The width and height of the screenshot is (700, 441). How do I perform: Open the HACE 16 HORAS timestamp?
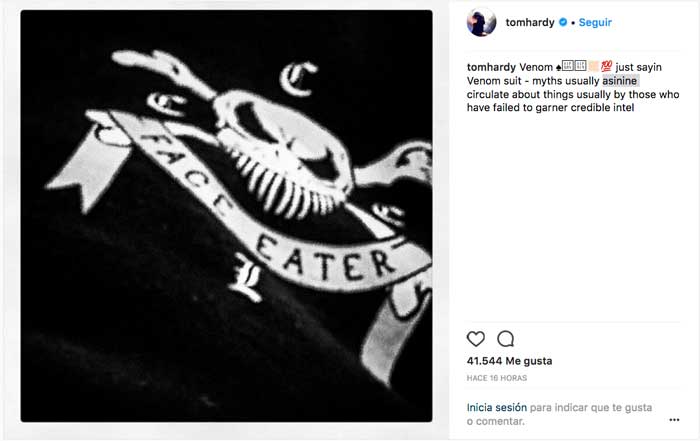496,378
